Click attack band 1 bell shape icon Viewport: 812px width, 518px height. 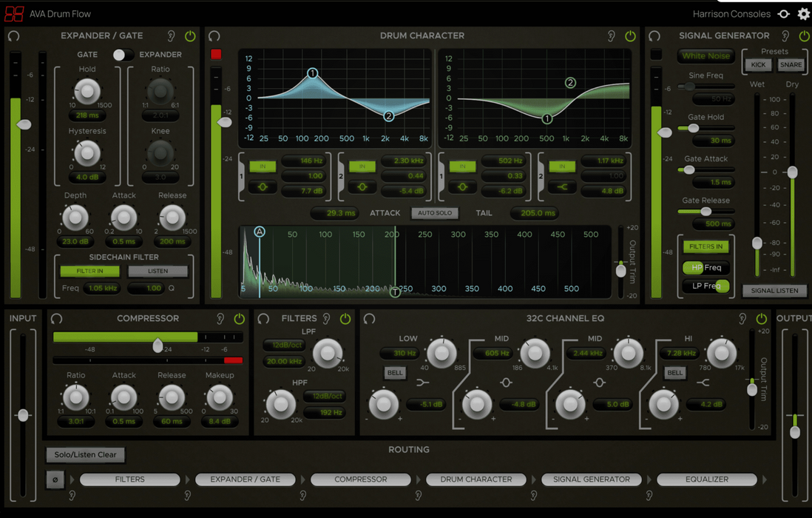pos(263,187)
